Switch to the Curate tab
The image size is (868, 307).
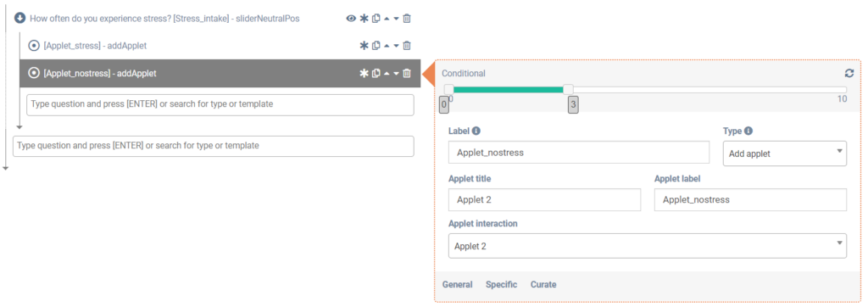coord(543,284)
